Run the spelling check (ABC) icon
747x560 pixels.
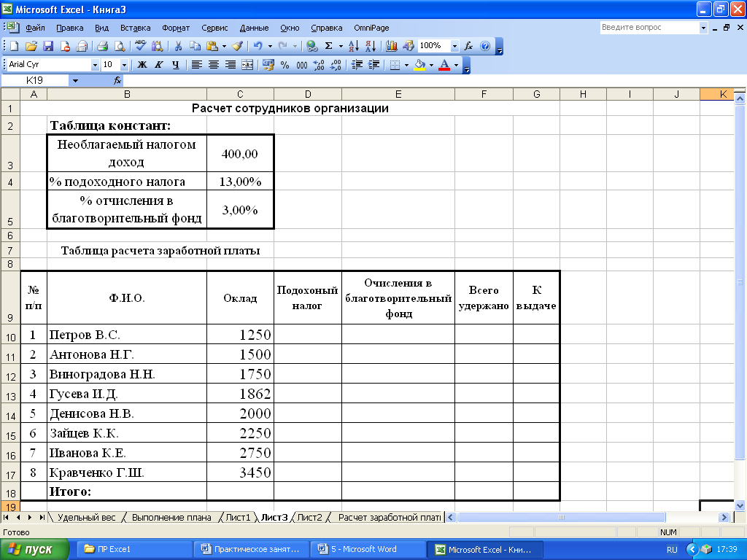140,46
